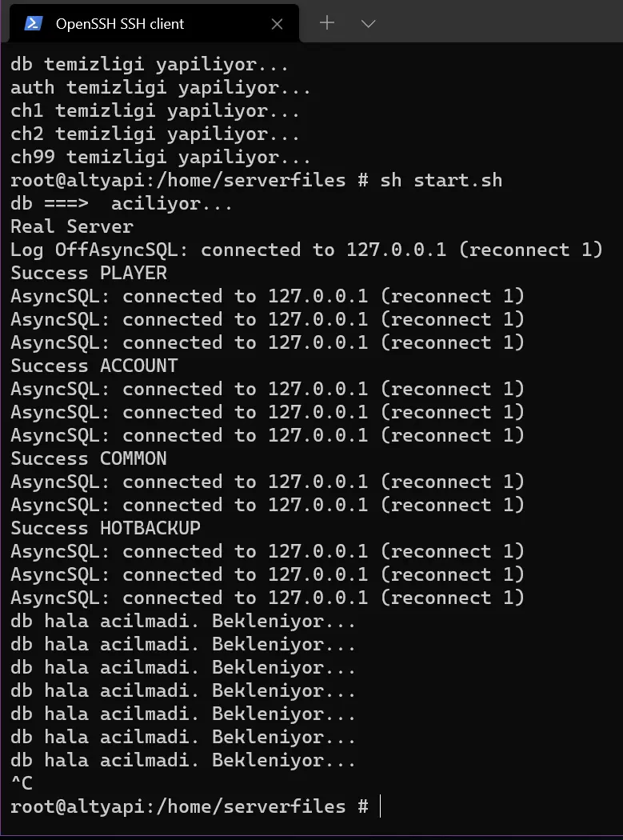The width and height of the screenshot is (623, 840).
Task: Click the 'db temizligi yapiliyor...' output line
Action: pos(150,64)
